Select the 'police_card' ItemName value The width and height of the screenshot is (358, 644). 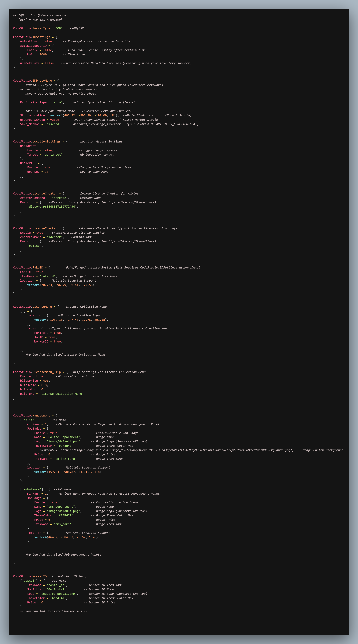click(x=65, y=459)
